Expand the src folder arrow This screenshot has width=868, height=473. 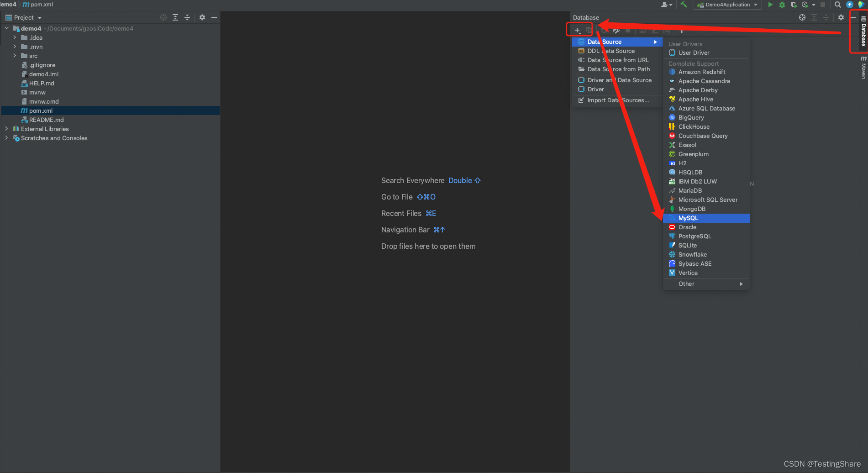(x=15, y=56)
